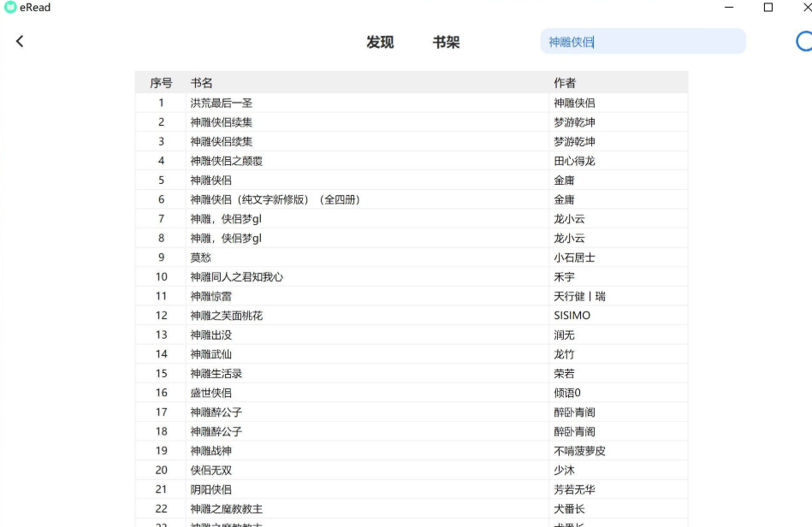Click the 书名 column header
Screen dimensions: 812x527
tap(201, 83)
